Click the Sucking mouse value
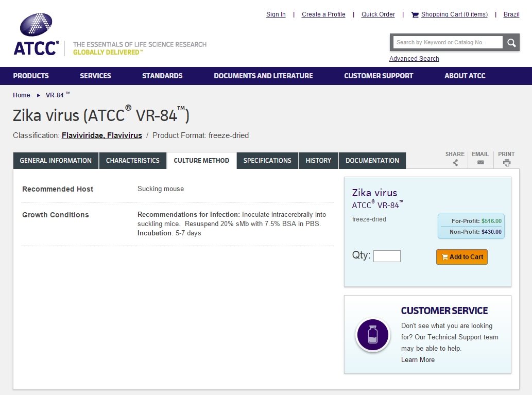 161,188
